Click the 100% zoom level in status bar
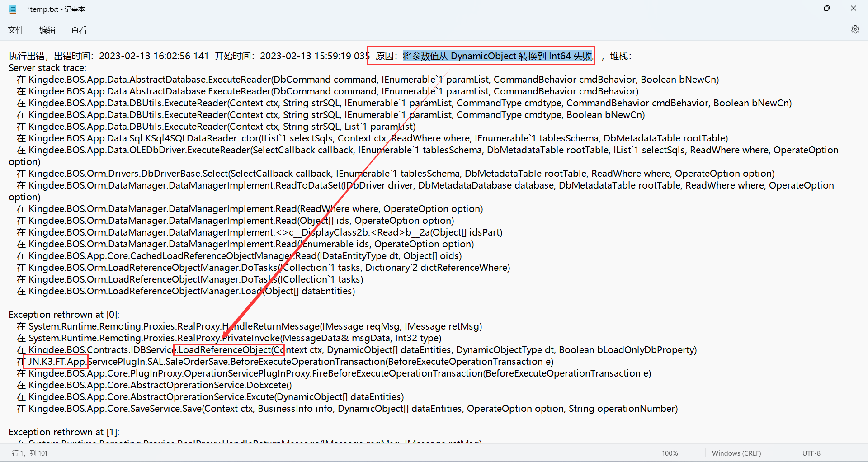Screen dimensions: 868x462 pyautogui.click(x=670, y=453)
